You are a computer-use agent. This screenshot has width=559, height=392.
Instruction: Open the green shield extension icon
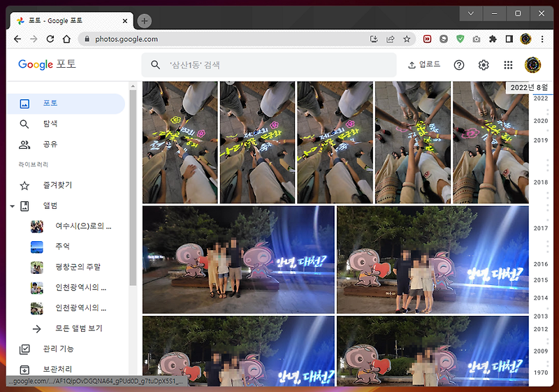pos(460,39)
